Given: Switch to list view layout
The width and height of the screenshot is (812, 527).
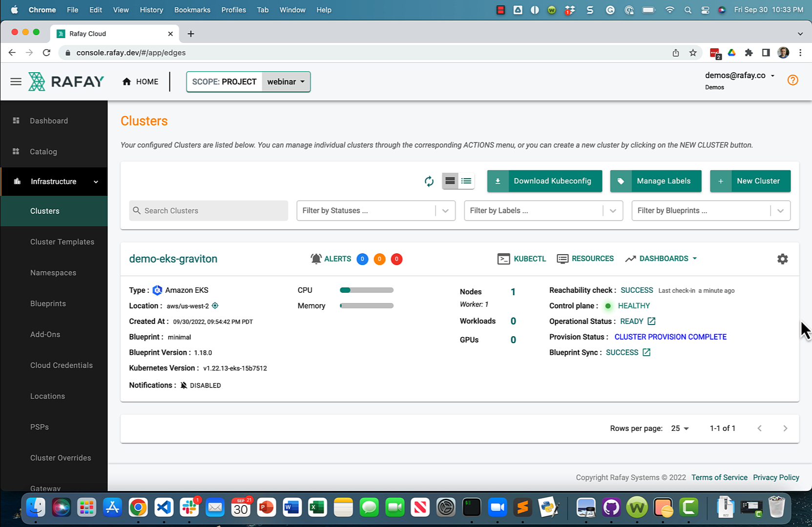Looking at the screenshot, I should [466, 181].
